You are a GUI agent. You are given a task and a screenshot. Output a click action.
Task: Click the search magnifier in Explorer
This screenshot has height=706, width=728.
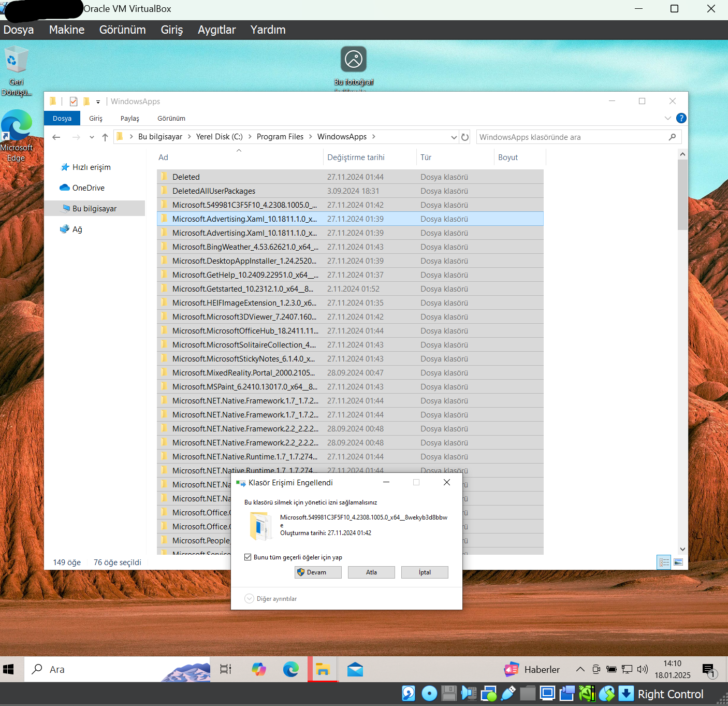click(672, 137)
